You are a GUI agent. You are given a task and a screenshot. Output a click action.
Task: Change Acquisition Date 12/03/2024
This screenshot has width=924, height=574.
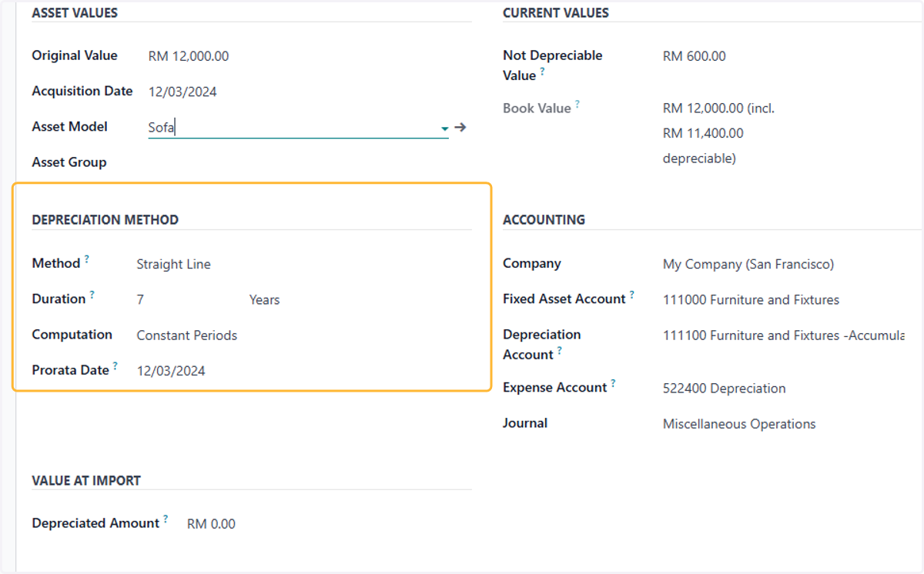[182, 92]
